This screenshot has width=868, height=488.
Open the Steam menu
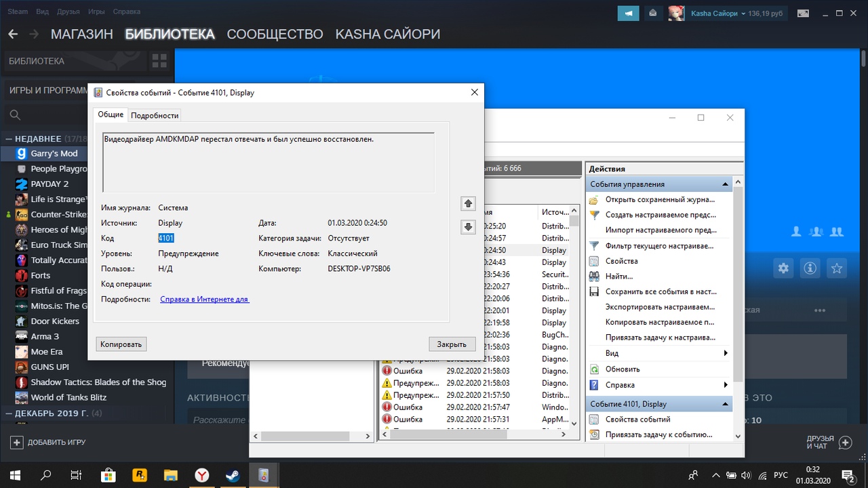coord(18,12)
